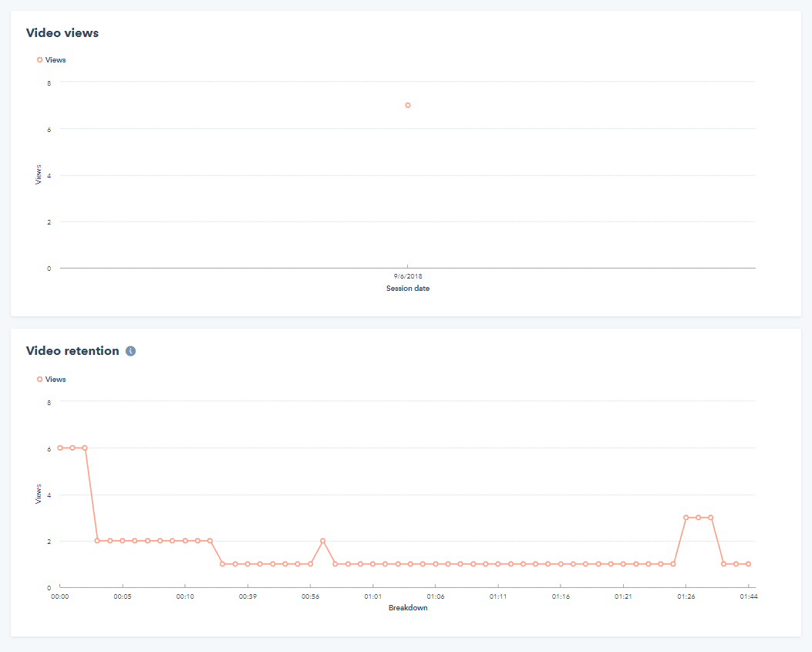The width and height of the screenshot is (812, 652).
Task: Click the "8" y-axis label in Video views
Action: pyautogui.click(x=49, y=83)
